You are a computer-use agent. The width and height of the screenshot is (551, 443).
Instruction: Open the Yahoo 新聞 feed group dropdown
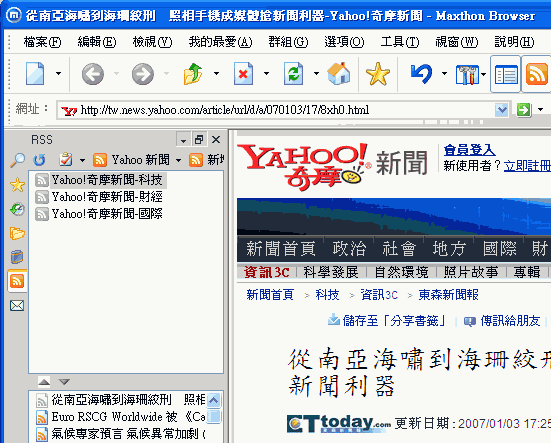pos(179,160)
